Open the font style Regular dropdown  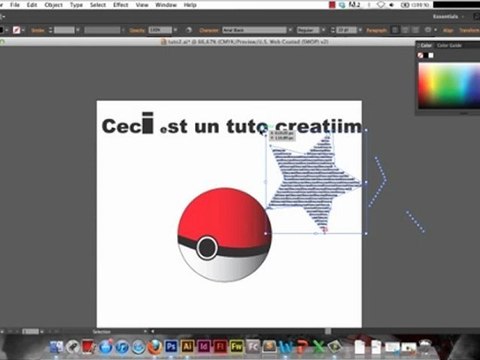click(323, 30)
